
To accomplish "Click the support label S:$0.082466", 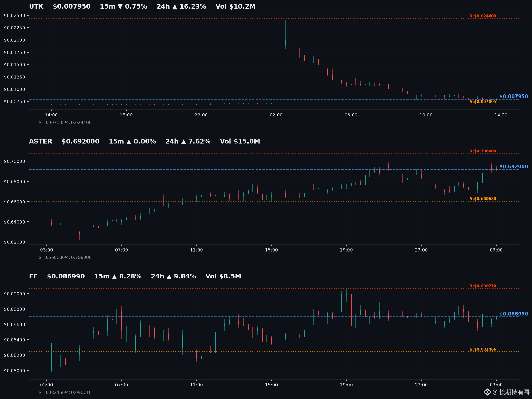I will [483, 349].
